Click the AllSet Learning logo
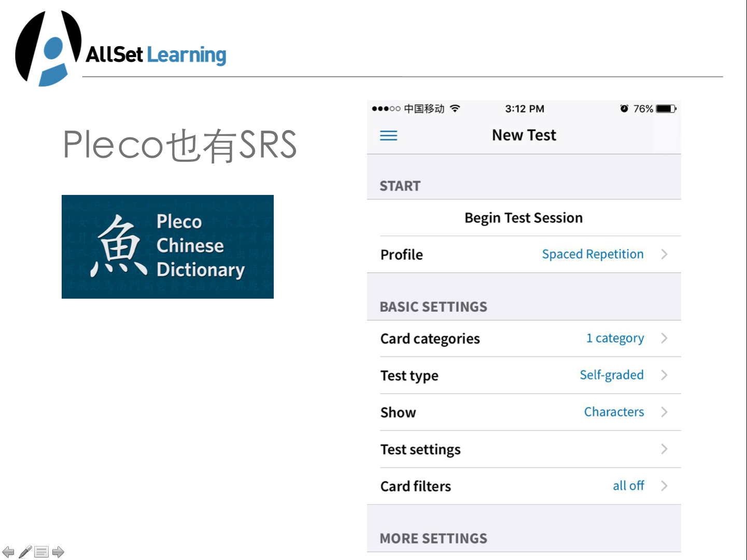The image size is (747, 560). coord(121,49)
